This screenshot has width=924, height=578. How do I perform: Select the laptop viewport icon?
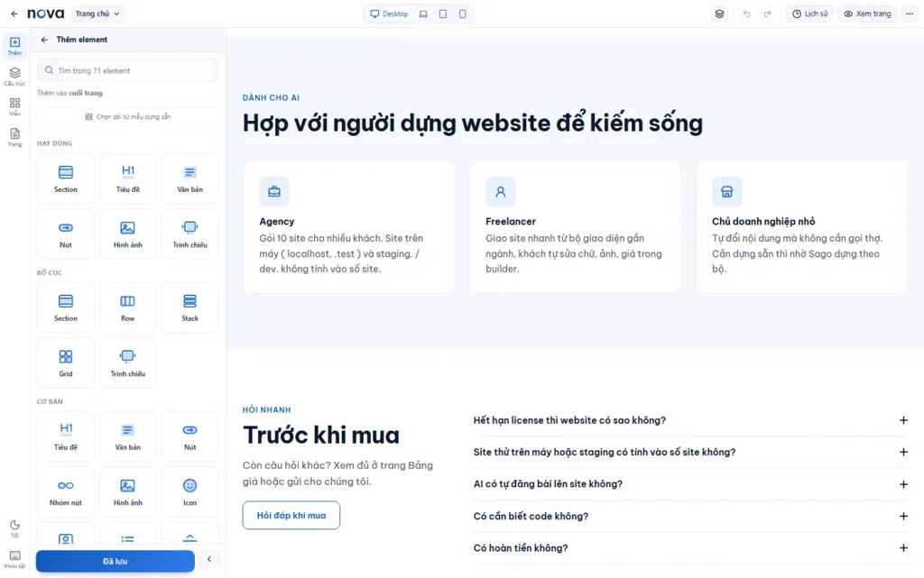point(423,14)
